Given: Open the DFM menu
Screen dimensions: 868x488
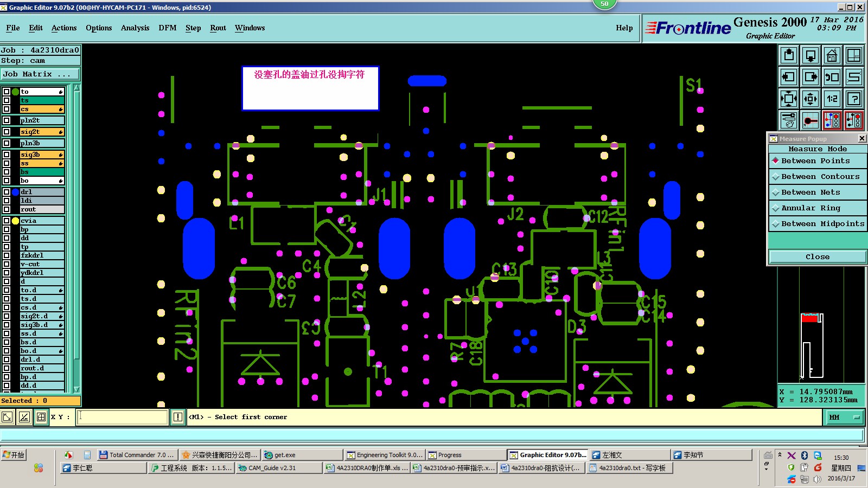Looking at the screenshot, I should point(168,28).
